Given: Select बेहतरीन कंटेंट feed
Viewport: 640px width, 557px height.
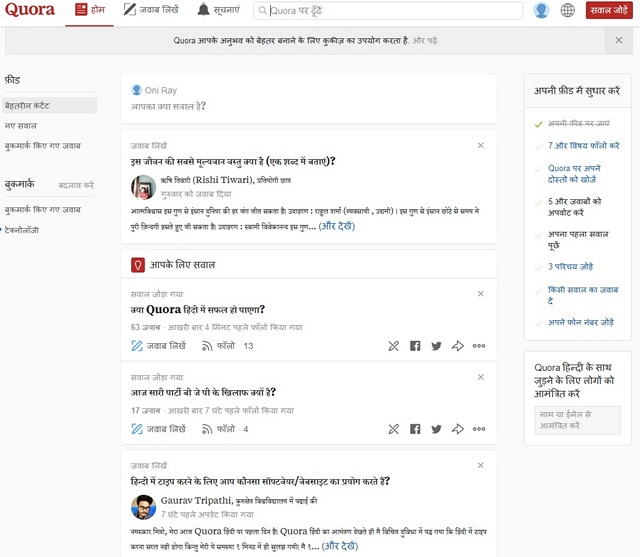Looking at the screenshot, I should click(50, 106).
